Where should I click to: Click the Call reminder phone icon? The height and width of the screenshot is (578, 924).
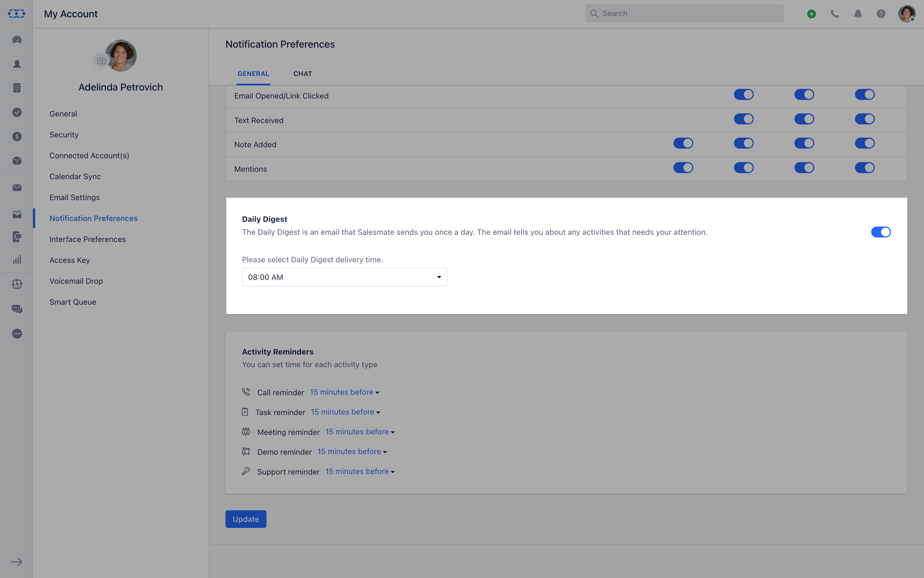(x=246, y=392)
